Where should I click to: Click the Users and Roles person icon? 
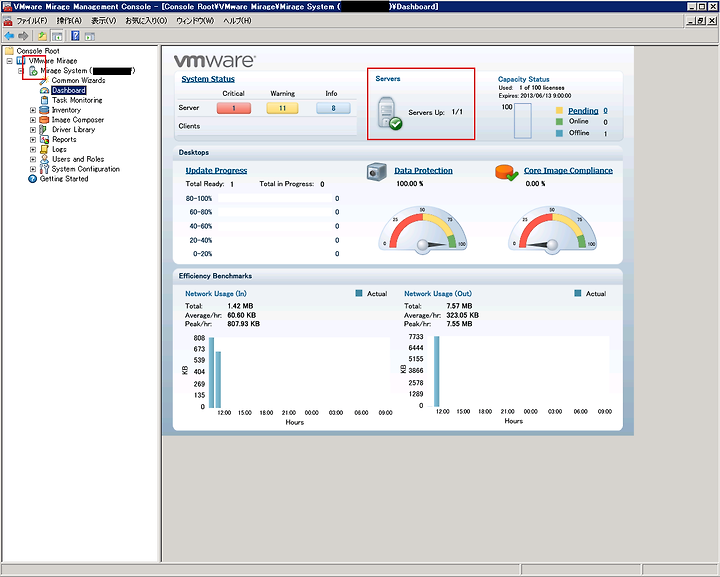point(44,159)
